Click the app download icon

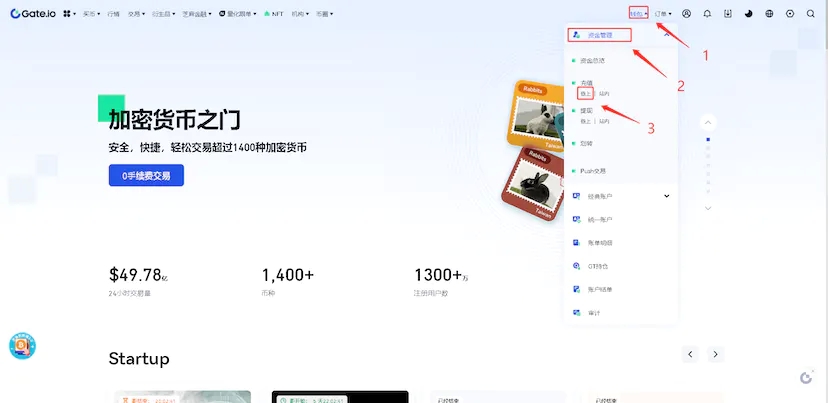coord(728,14)
